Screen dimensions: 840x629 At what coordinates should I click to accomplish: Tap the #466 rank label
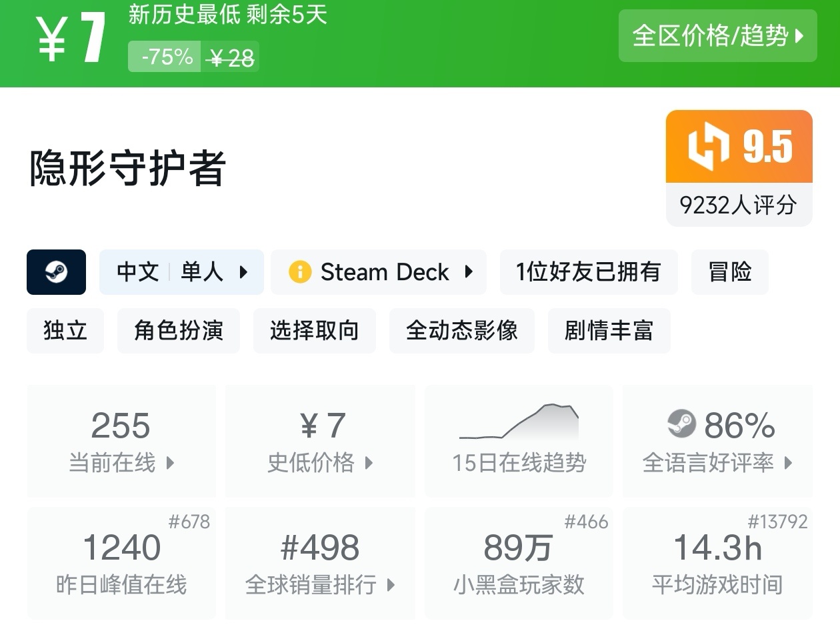point(587,522)
